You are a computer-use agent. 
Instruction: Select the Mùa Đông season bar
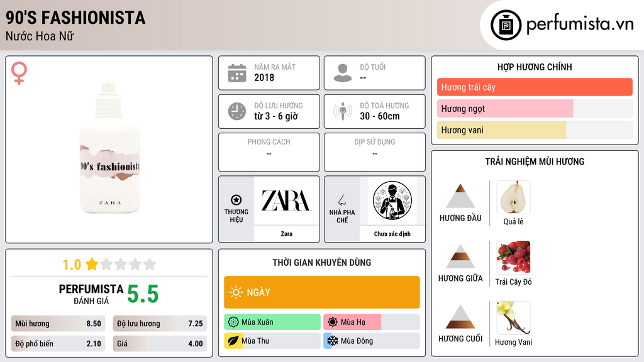(372, 341)
